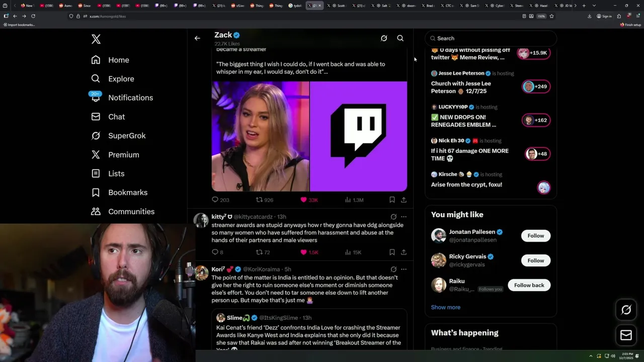Reload the page in the browser
Image resolution: width=644 pixels, height=362 pixels.
[33, 16]
